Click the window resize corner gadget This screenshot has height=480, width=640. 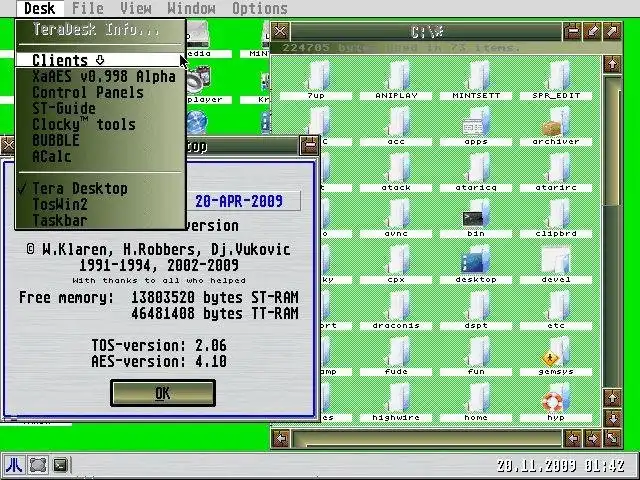click(612, 439)
